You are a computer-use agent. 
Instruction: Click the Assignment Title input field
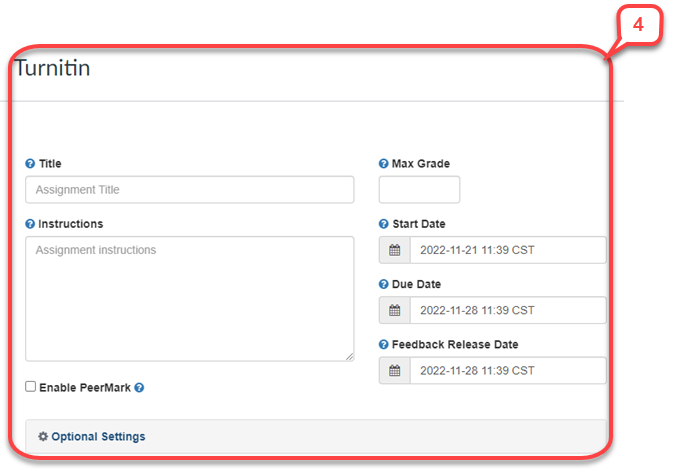coord(190,189)
